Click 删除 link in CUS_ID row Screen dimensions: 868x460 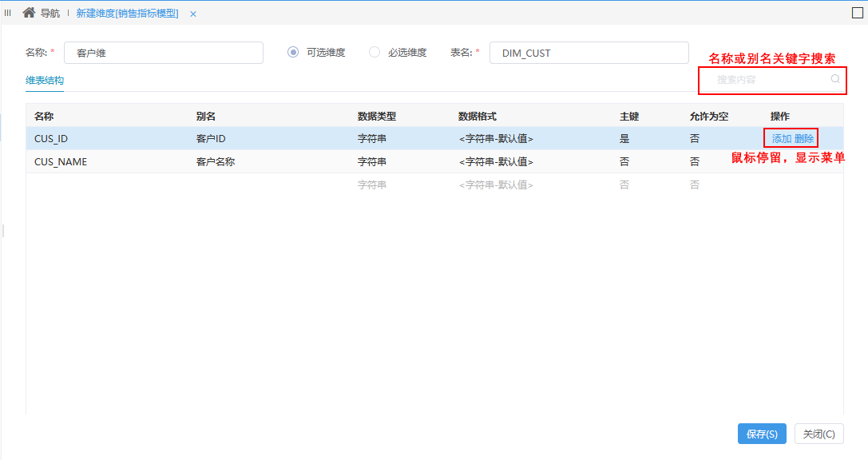804,139
